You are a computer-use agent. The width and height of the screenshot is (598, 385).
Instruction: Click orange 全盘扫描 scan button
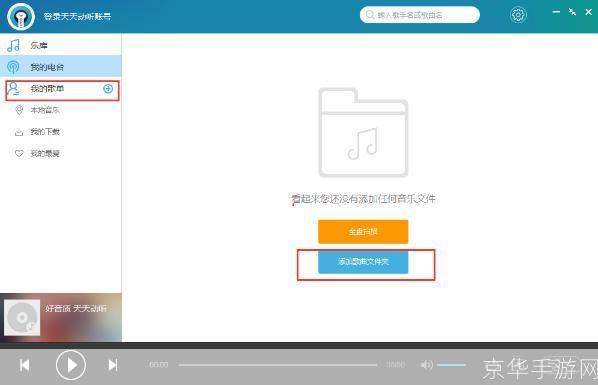pyautogui.click(x=363, y=232)
